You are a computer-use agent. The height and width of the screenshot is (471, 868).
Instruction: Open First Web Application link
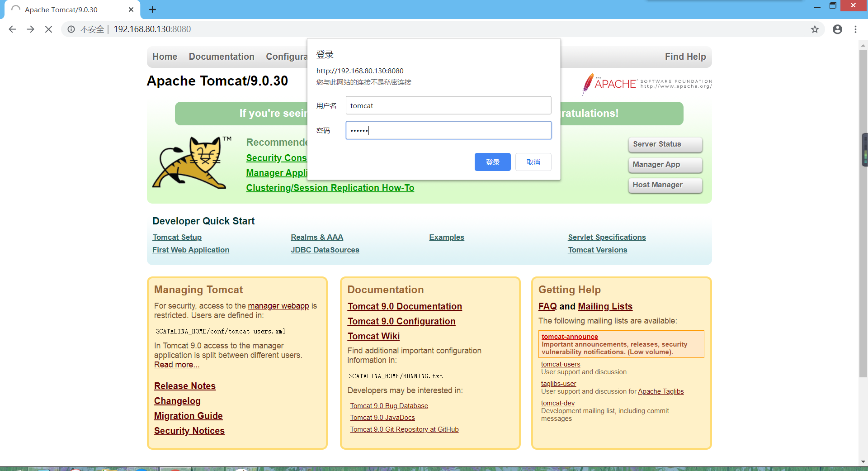191,250
